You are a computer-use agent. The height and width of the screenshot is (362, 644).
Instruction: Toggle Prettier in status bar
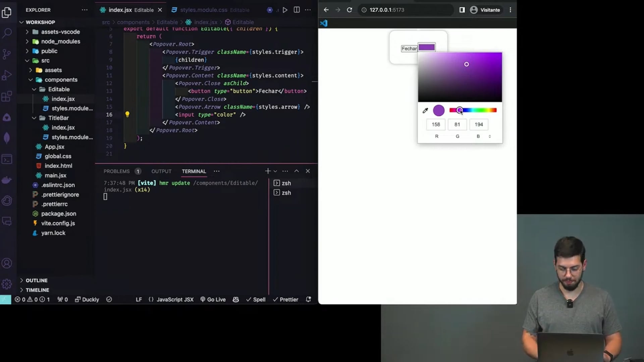pyautogui.click(x=285, y=299)
